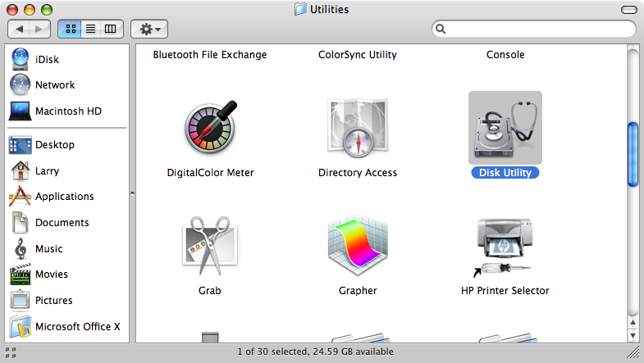This screenshot has width=644, height=363.
Task: Go back with the left arrow button
Action: point(19,29)
